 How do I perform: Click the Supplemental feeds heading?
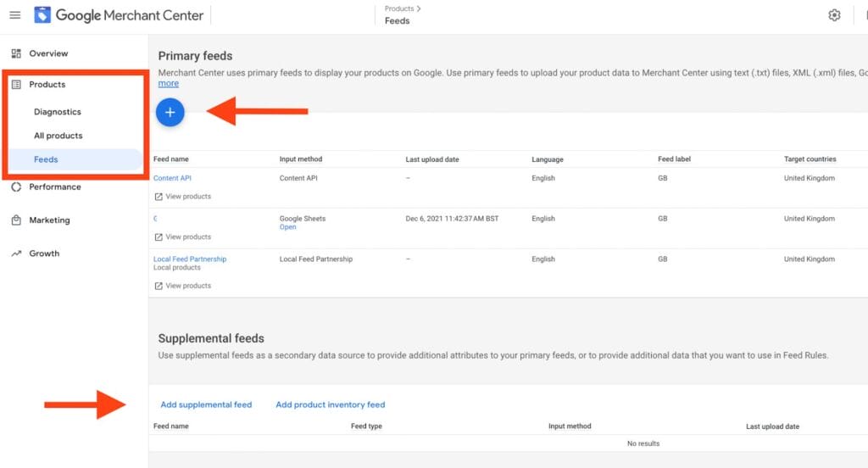[211, 338]
